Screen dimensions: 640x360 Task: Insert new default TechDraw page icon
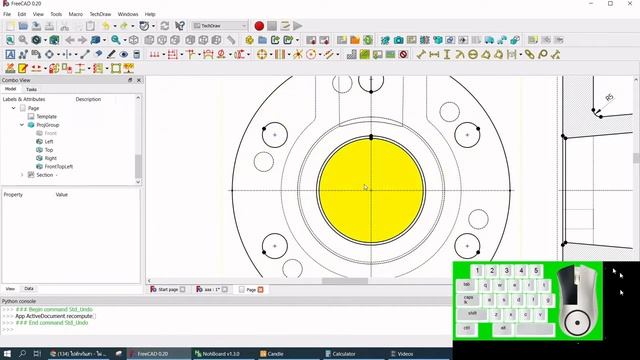point(342,40)
